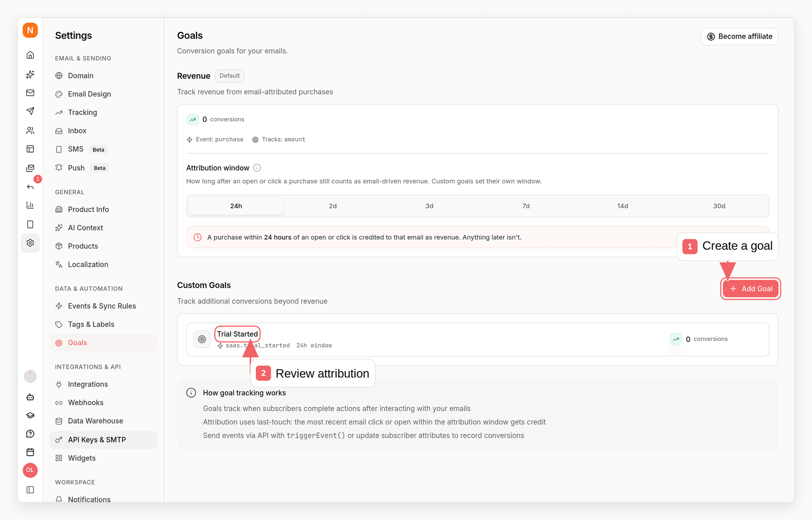Click the orange N workspace logo
This screenshot has height=520, width=812.
tap(30, 30)
